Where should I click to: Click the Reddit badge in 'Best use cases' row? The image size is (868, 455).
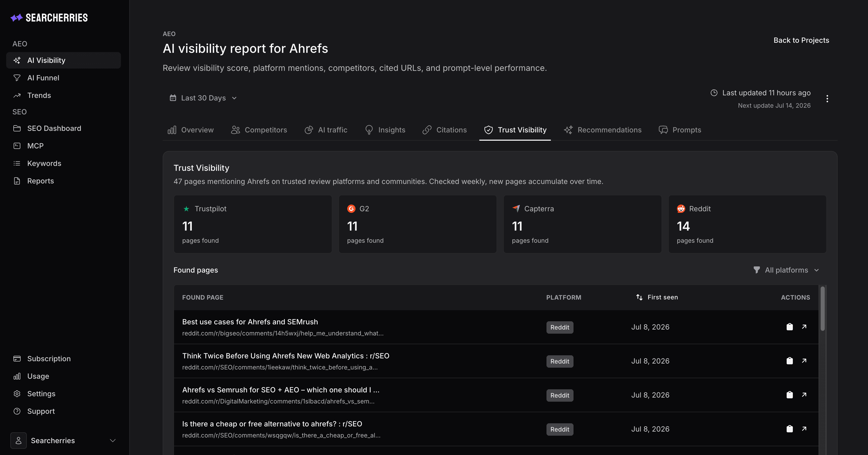click(560, 327)
